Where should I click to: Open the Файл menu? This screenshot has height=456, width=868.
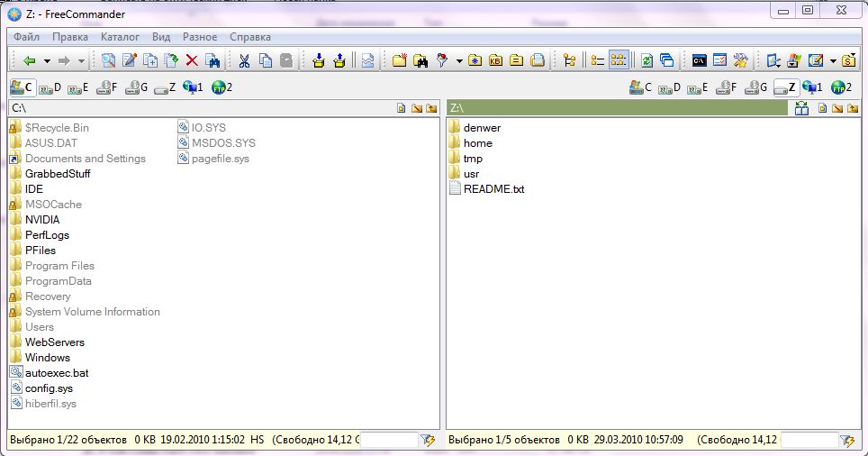tap(27, 37)
